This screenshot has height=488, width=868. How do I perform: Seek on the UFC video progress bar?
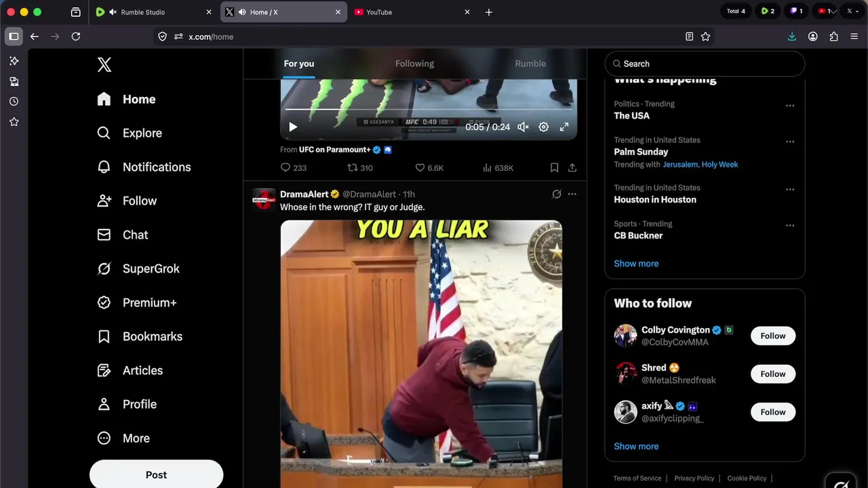point(429,109)
